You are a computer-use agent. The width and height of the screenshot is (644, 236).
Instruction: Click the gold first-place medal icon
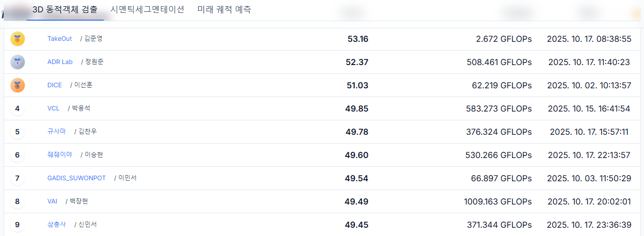(18, 39)
